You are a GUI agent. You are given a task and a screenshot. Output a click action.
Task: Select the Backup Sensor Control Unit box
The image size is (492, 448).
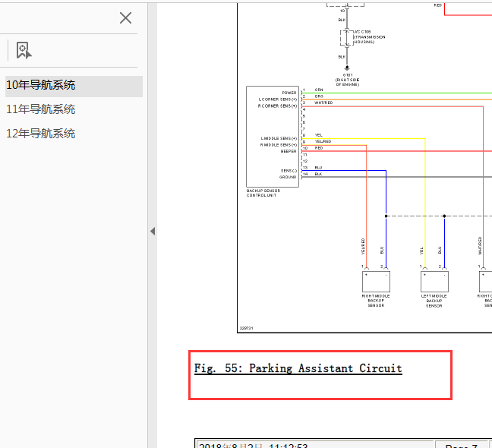click(x=273, y=137)
